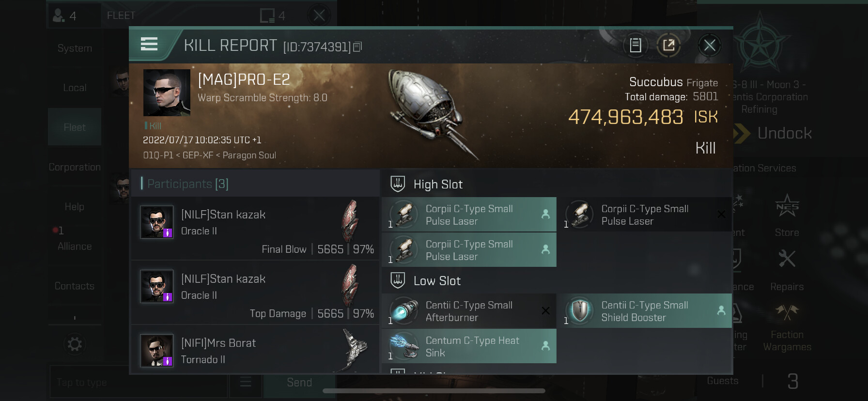
Task: Open the Centii C-Type Small Afterburner module
Action: click(469, 311)
